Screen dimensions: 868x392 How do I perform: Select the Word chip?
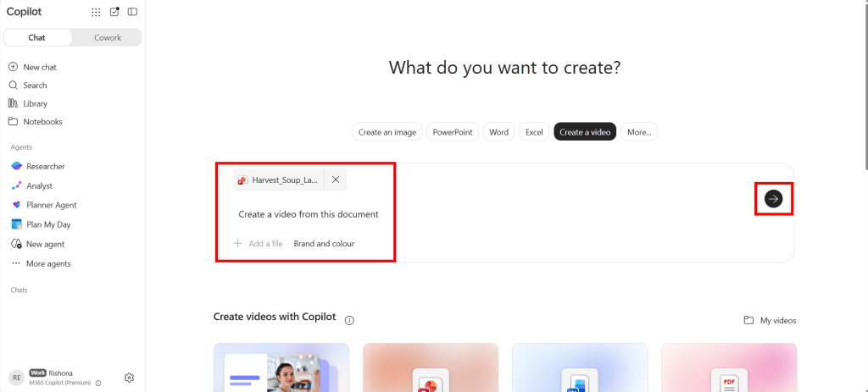pos(498,132)
